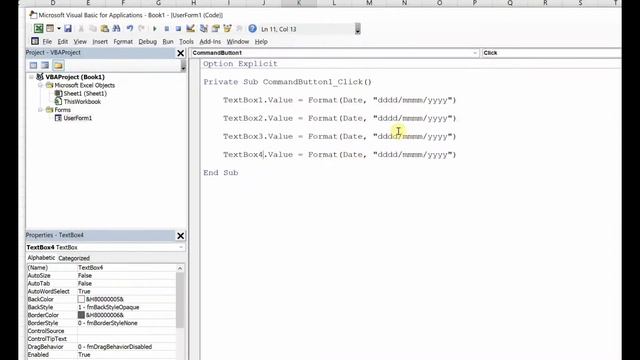This screenshot has height=360, width=640.
Task: Open Visual Basic Help question icon
Action: (x=252, y=29)
